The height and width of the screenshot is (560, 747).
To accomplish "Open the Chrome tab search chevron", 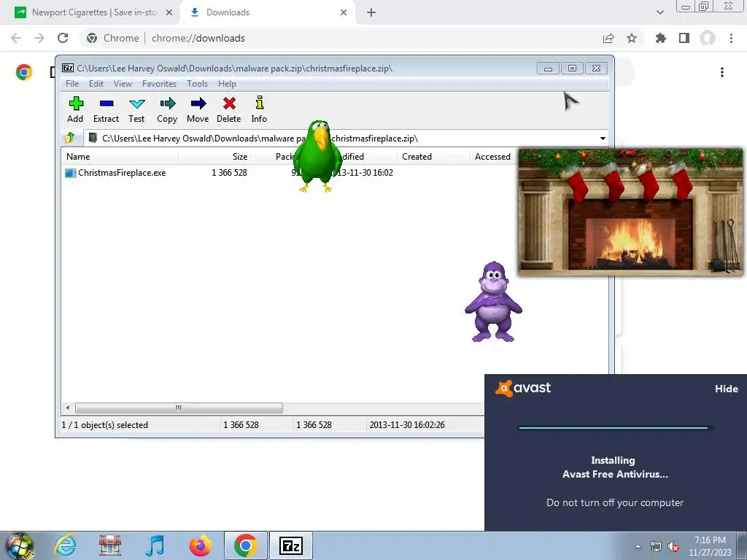I will 659,12.
